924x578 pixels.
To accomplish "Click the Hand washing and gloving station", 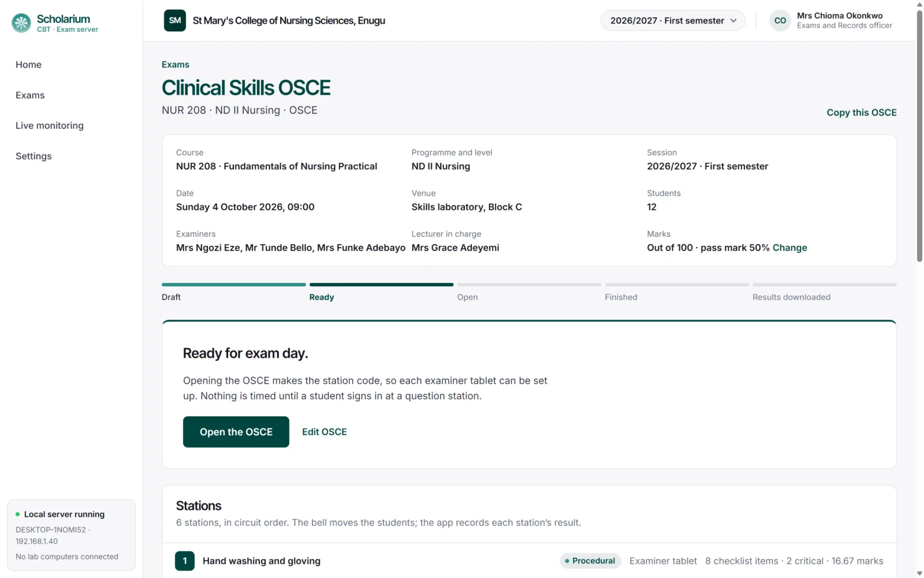I will tap(262, 561).
